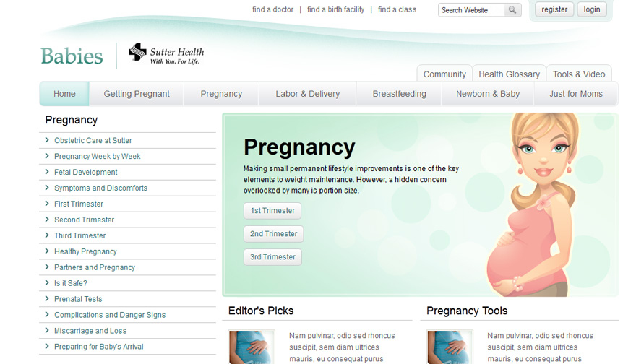Click the Editor's Picks heading
The image size is (636, 364).
tap(261, 311)
